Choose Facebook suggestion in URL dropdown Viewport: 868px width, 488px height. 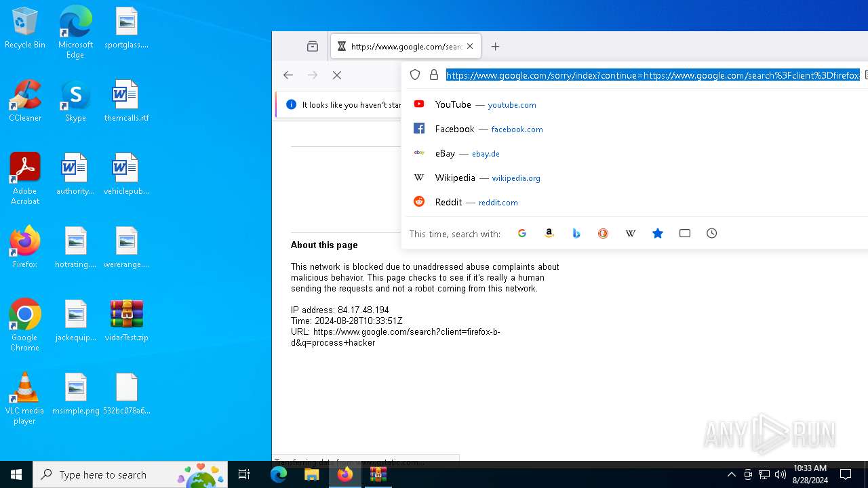(636, 129)
